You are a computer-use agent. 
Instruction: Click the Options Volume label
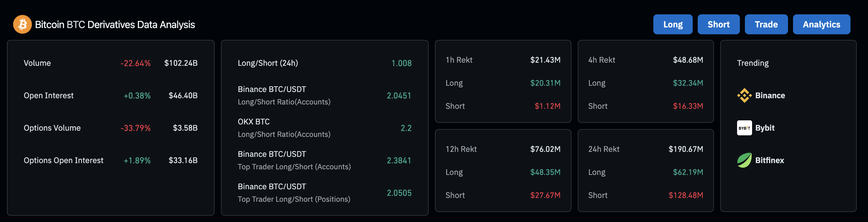pyautogui.click(x=52, y=128)
